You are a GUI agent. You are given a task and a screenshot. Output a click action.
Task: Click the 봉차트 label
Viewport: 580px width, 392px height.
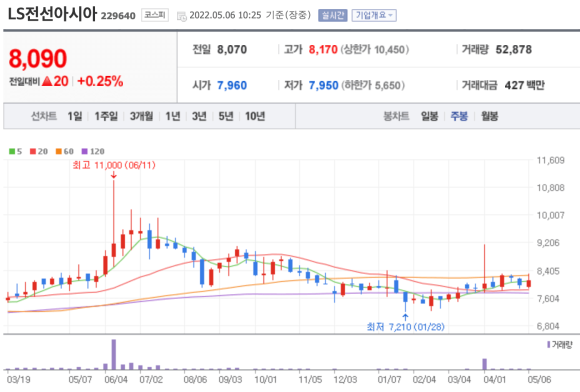point(396,116)
